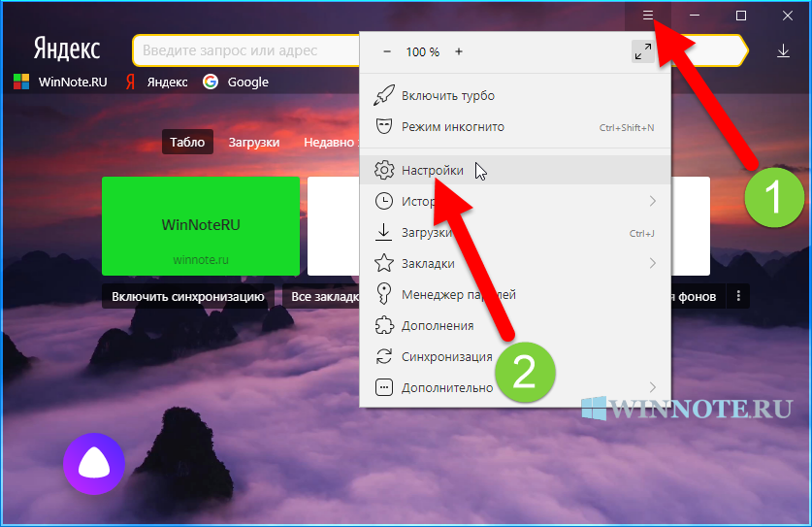Choose Режим инкогнито from the menu

click(x=515, y=127)
